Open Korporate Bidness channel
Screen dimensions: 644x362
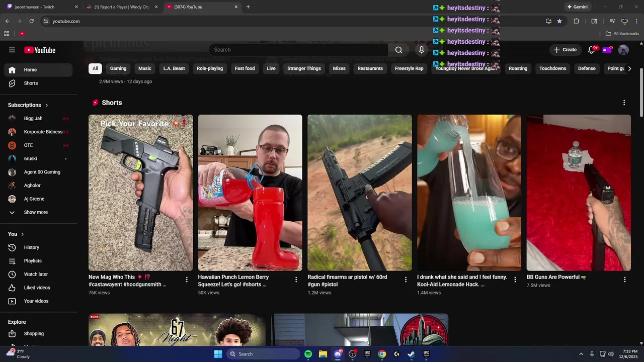coord(38,132)
